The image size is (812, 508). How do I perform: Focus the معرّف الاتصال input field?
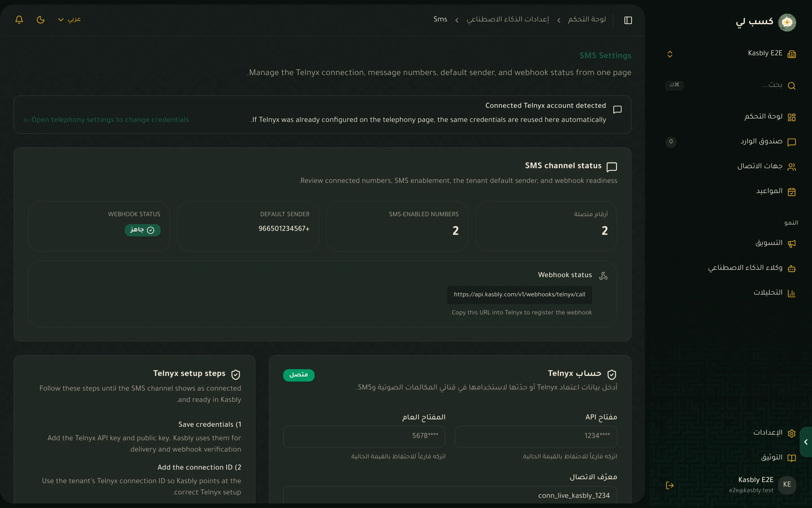(x=450, y=495)
